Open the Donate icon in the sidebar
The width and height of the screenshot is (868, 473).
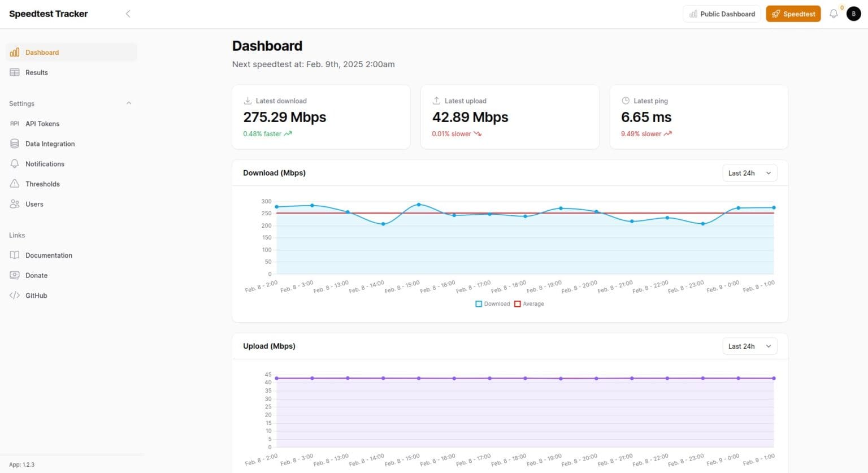pos(14,275)
